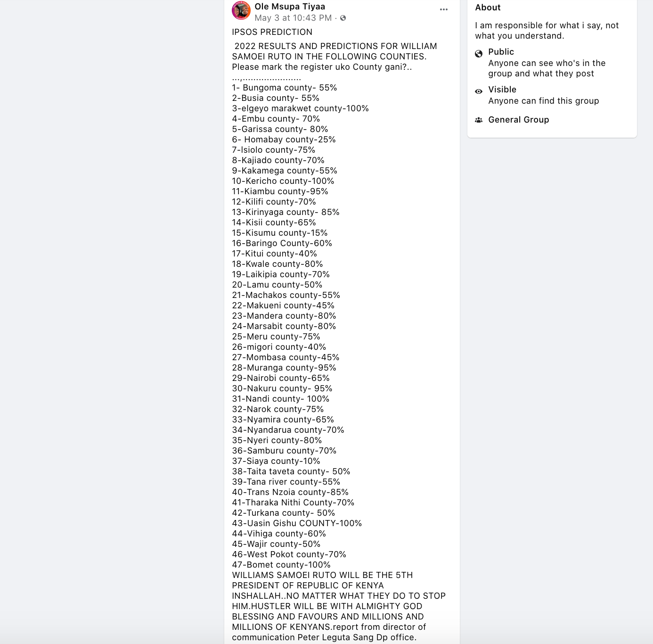
Task: Click the Public privacy label
Action: point(501,52)
